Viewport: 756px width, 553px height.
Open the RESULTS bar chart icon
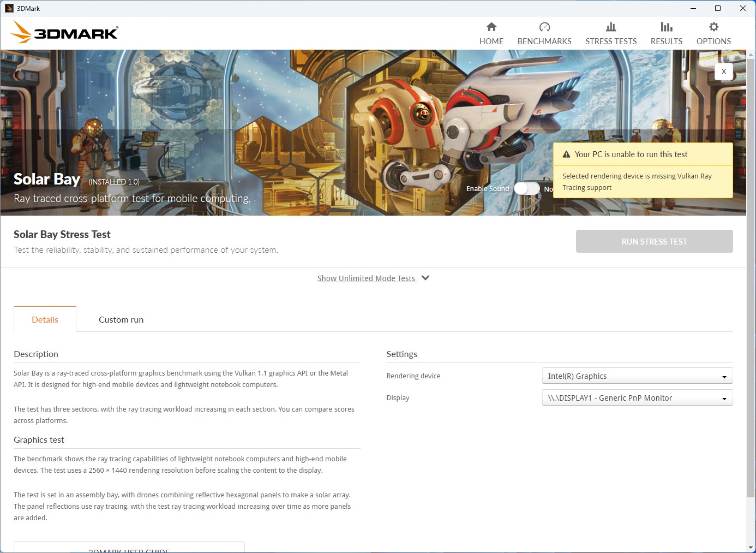pyautogui.click(x=667, y=27)
